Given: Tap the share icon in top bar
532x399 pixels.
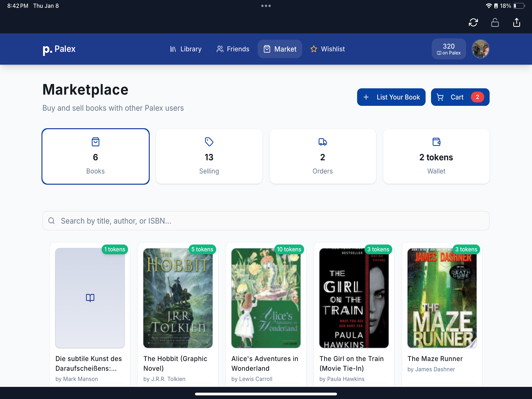Looking at the screenshot, I should (x=516, y=23).
